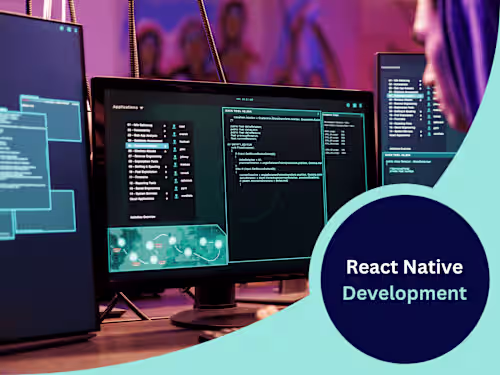Click the teal network map thumbnail at bottom left

click(x=167, y=248)
